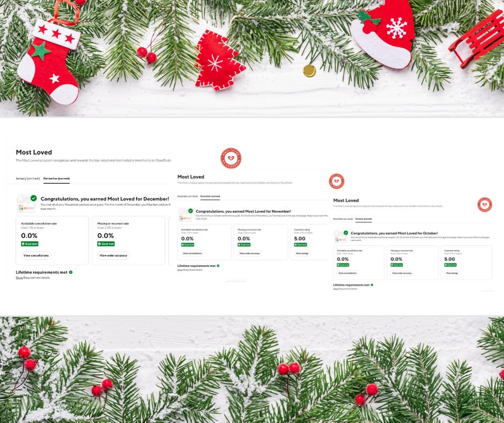Open View order accuracy in the December panel

tap(114, 256)
